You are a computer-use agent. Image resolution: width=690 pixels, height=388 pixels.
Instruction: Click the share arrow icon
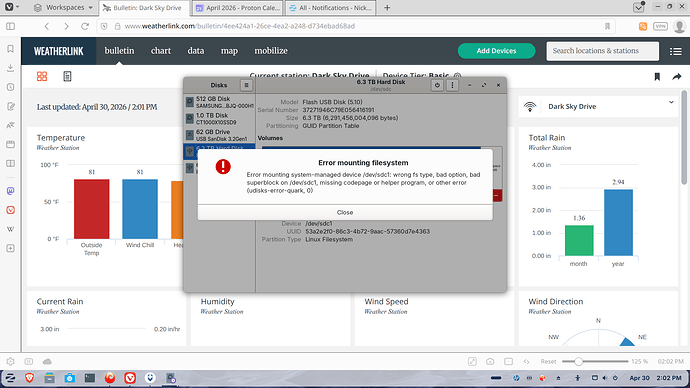coord(677,77)
